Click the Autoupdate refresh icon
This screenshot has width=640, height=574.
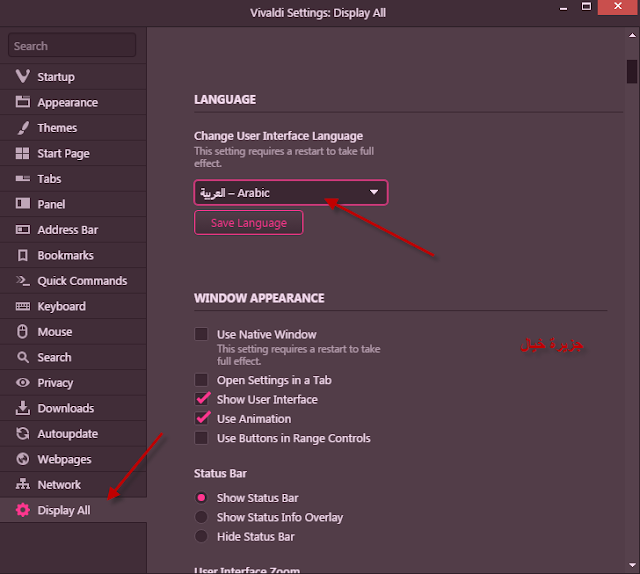point(22,433)
